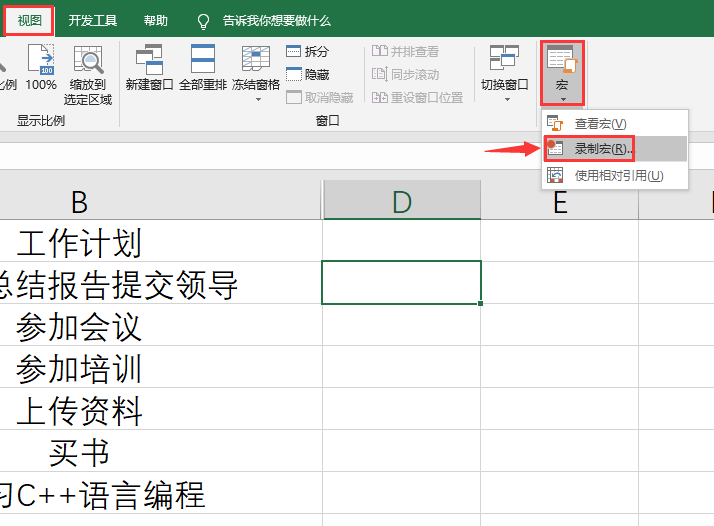Click 并排查看 side by side
The image size is (714, 526).
(405, 51)
